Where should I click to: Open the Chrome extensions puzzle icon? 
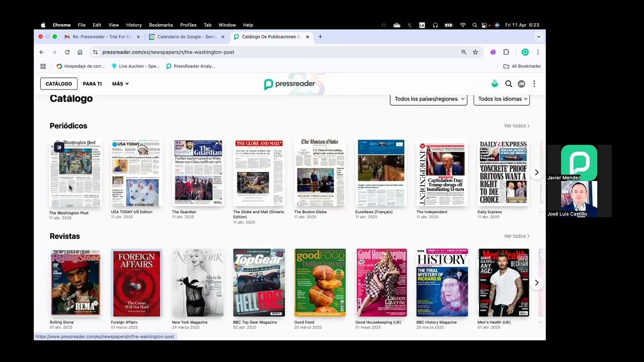coord(506,52)
